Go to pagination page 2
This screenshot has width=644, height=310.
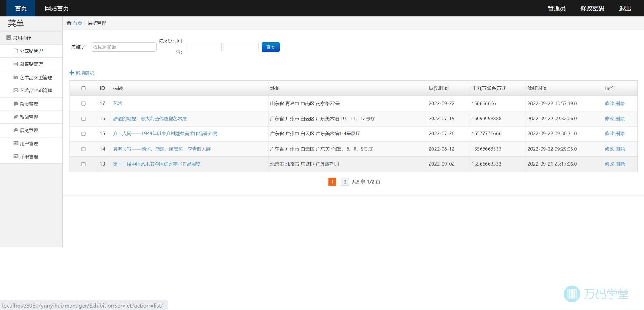[x=345, y=182]
